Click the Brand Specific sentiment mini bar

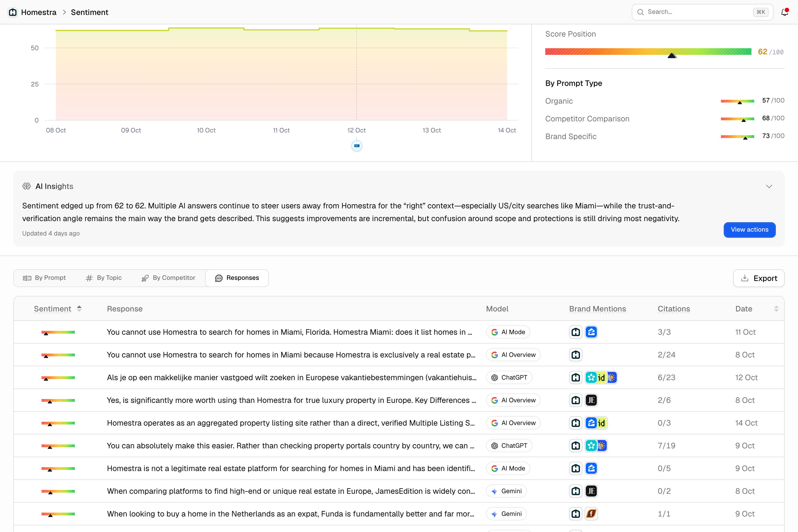coord(738,136)
